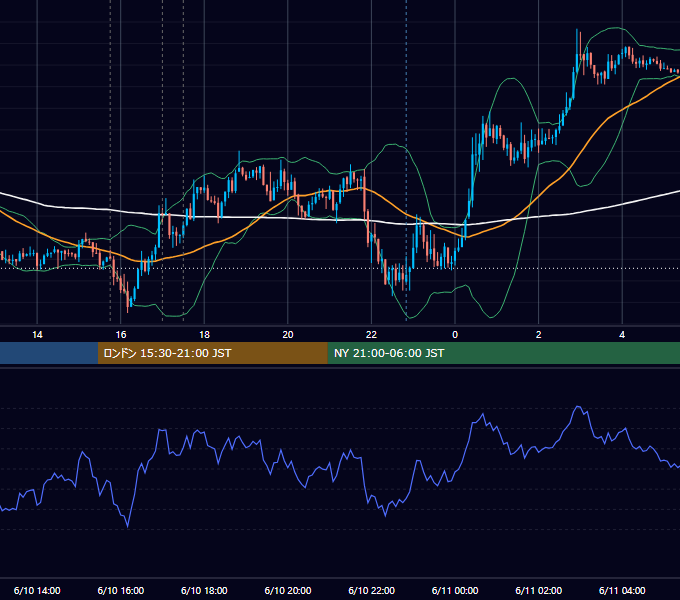This screenshot has width=680, height=600.
Task: Click the 18 hour axis label
Action: coord(204,335)
